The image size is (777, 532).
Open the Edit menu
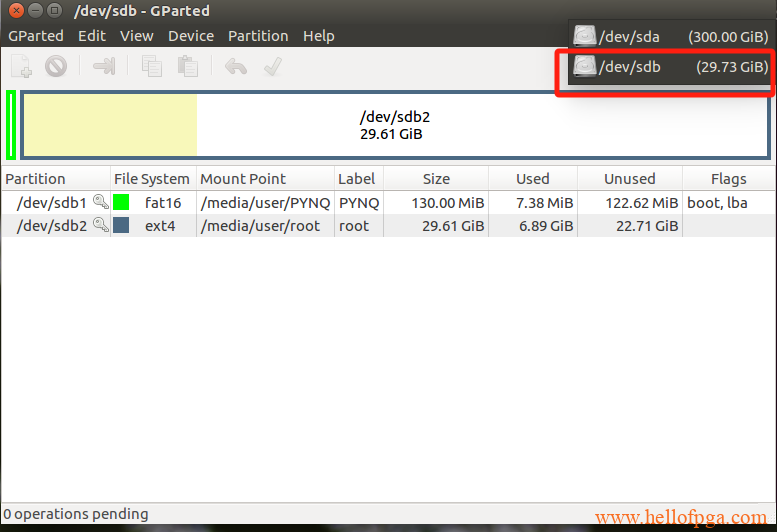[x=92, y=36]
